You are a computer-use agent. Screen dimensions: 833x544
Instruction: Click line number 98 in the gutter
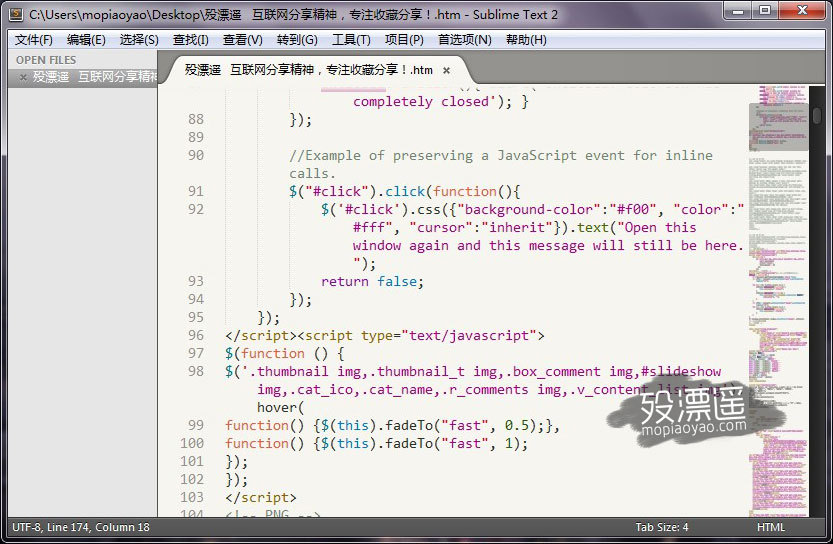(x=196, y=371)
